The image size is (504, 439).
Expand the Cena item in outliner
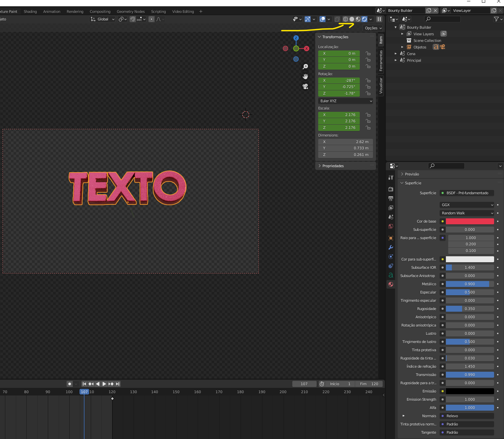click(396, 54)
